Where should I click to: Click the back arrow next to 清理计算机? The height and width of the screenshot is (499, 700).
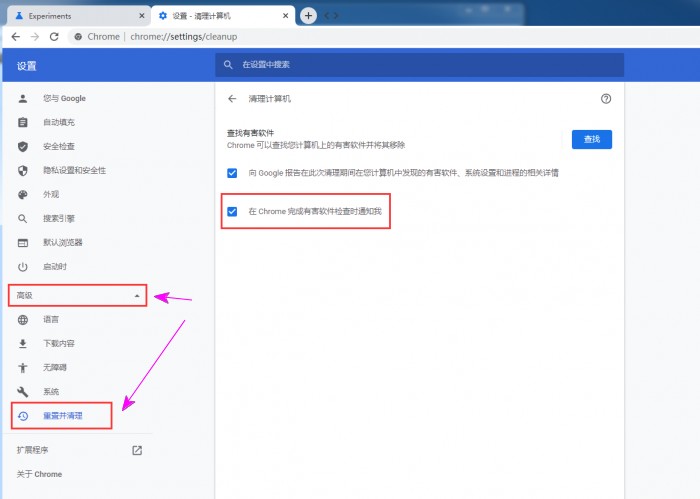pos(232,99)
